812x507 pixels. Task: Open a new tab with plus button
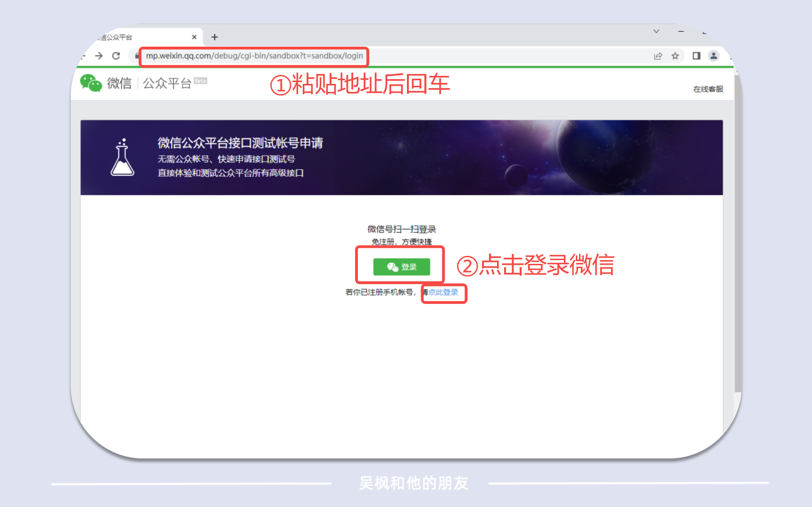215,37
